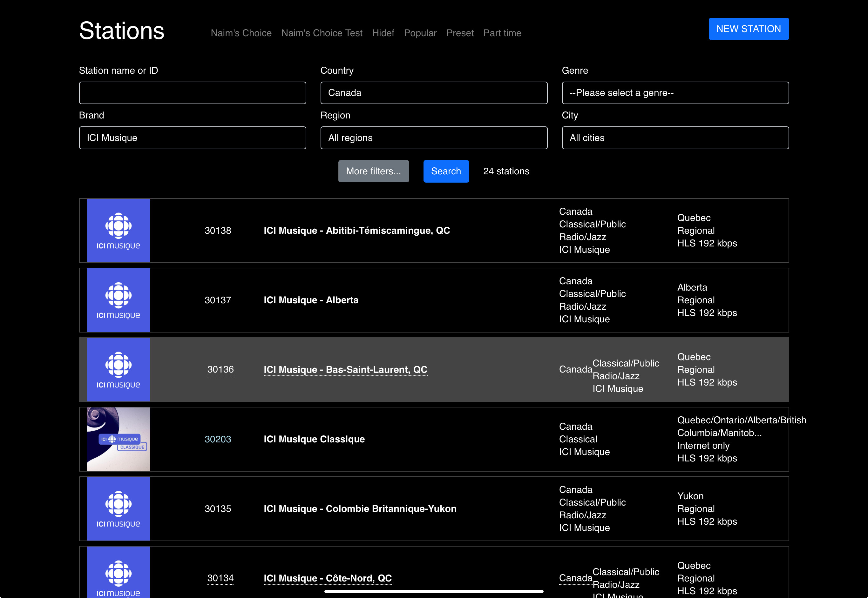
Task: Open the Genre dropdown
Action: click(x=675, y=93)
